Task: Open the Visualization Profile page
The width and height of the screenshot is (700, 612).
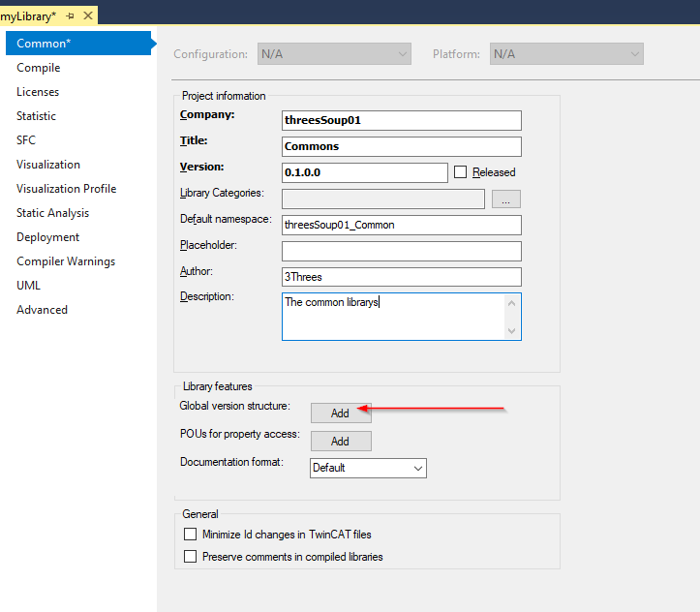Action: pos(67,189)
